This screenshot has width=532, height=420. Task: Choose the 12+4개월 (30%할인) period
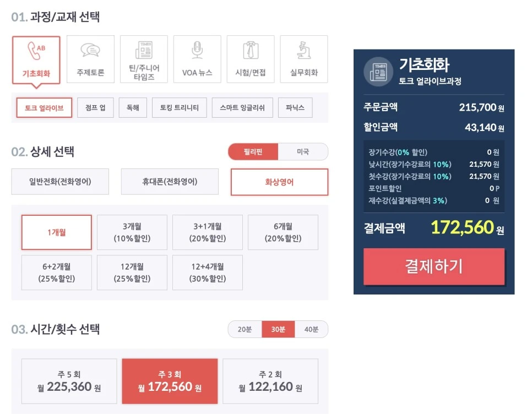click(208, 272)
